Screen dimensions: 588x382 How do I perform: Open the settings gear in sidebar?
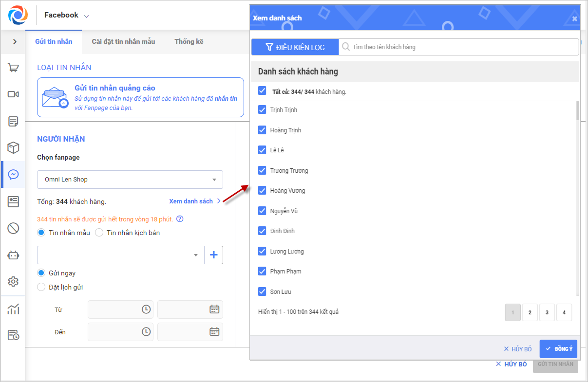13,281
